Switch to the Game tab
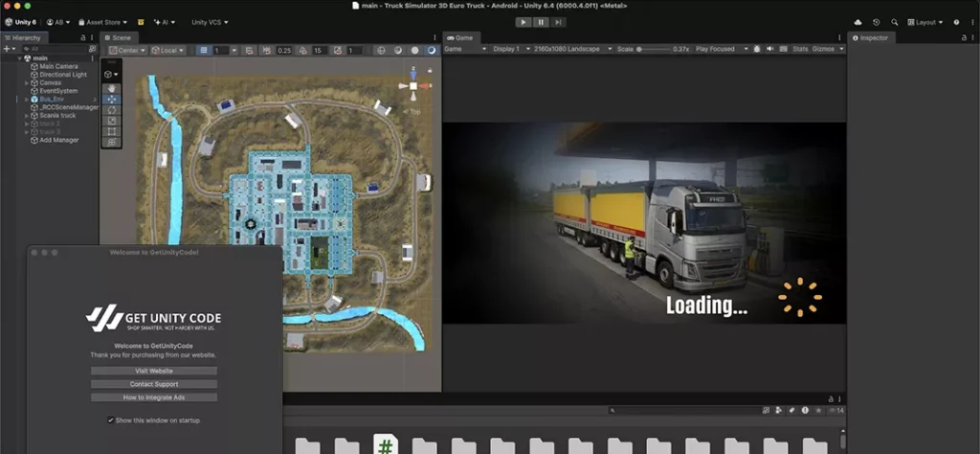 (460, 37)
